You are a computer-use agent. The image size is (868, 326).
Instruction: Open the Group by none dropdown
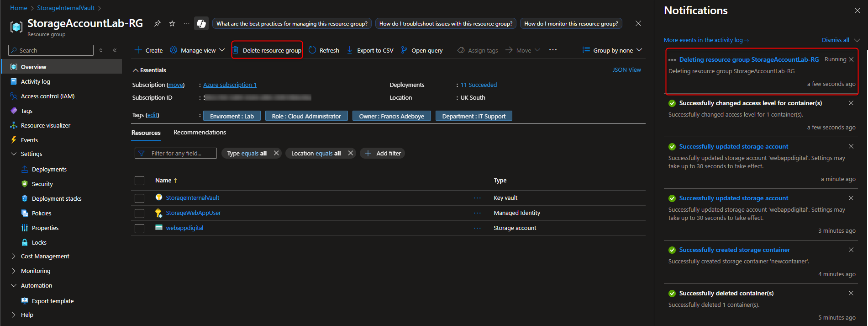click(612, 50)
